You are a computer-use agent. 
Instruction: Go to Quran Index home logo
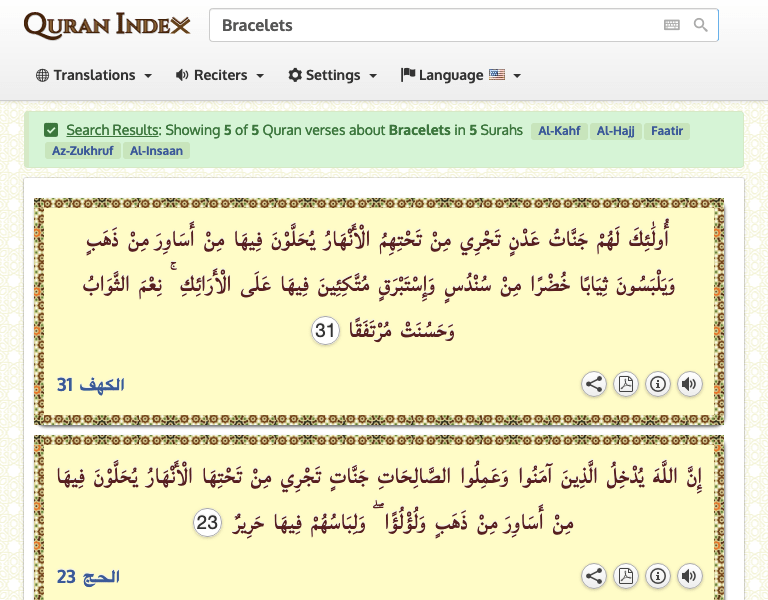107,26
